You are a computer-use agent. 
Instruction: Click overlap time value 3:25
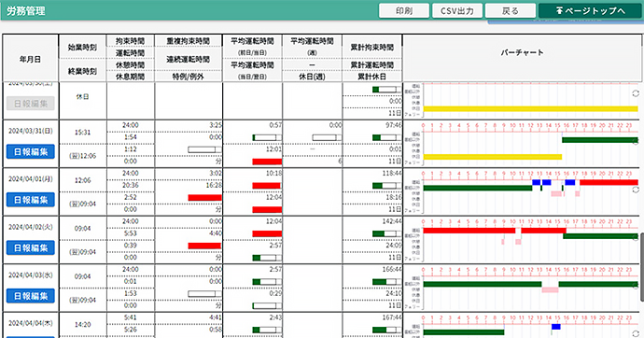coord(216,125)
